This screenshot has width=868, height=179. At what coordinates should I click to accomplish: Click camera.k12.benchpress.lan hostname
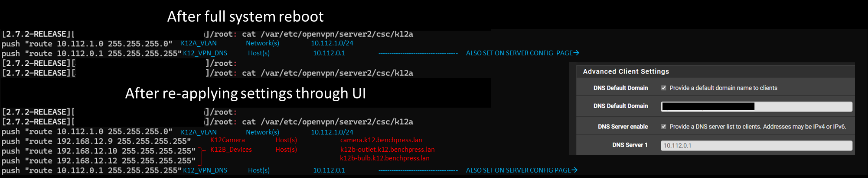(381, 140)
